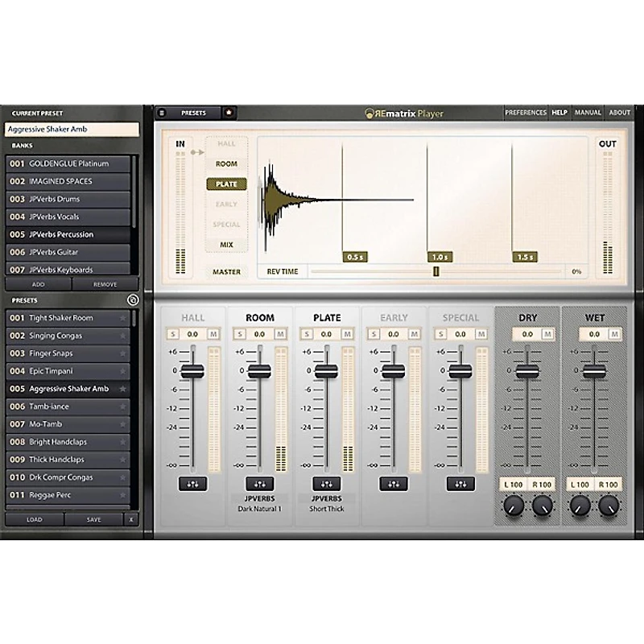Switch to the MIX view tab
Viewport: 644px width, 644px height.
[x=226, y=245]
